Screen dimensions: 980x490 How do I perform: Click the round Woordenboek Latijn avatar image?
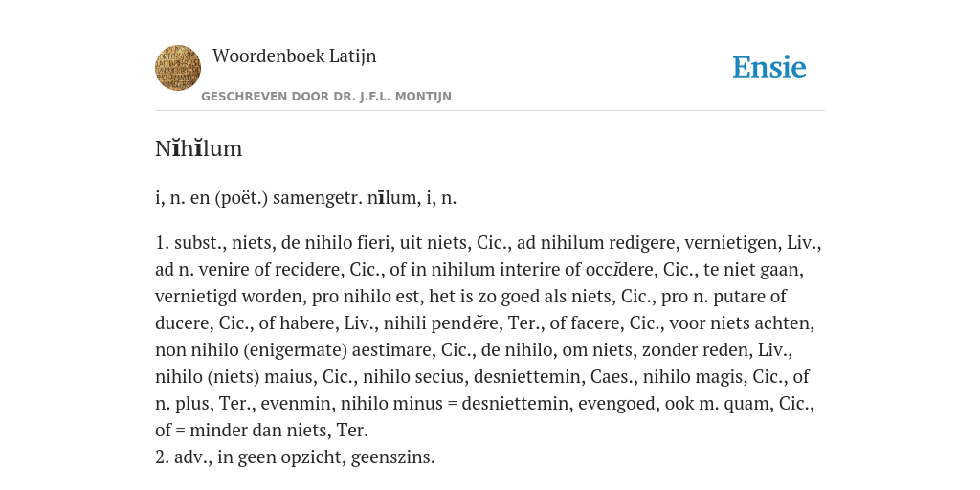pos(178,68)
